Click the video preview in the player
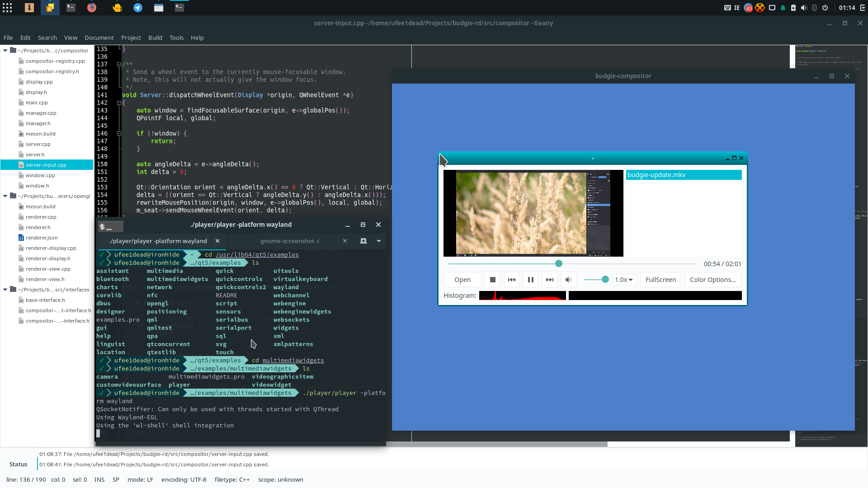868x488 pixels. pos(533,213)
